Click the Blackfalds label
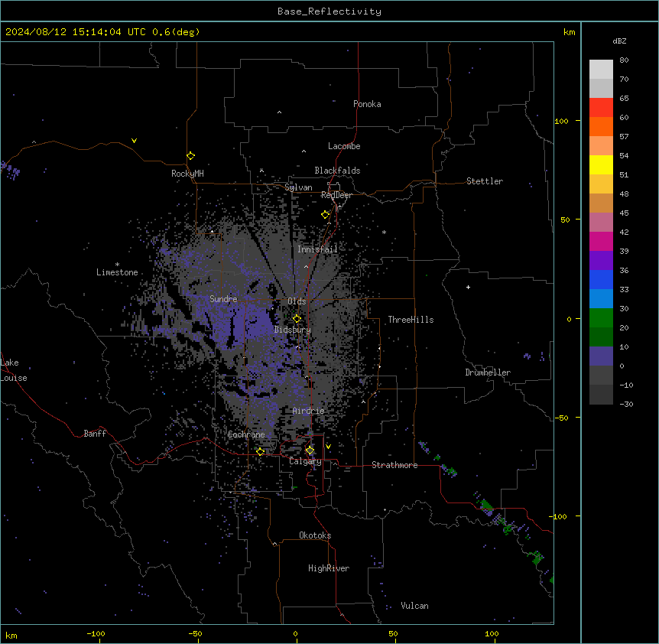Screen dimensions: 659x644 337,171
